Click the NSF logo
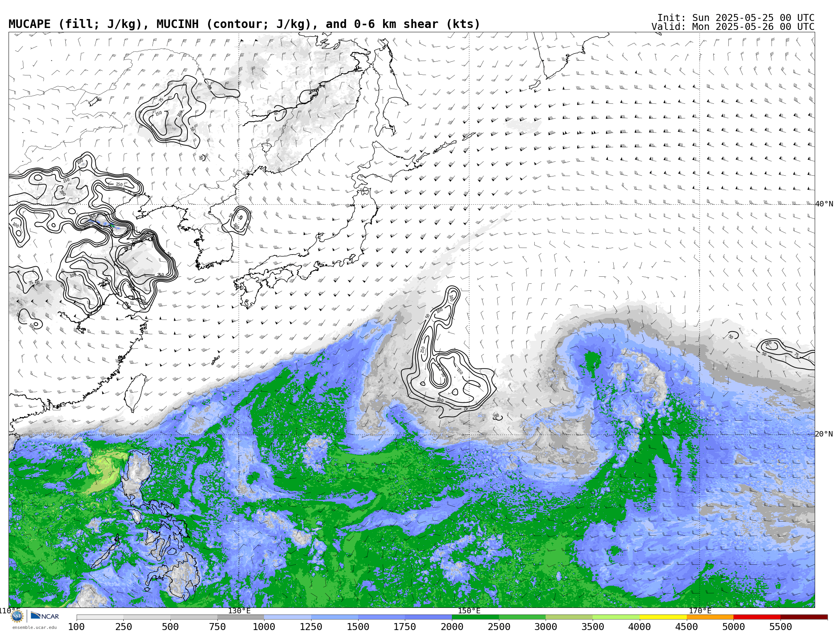The height and width of the screenshot is (632, 840). (x=17, y=616)
